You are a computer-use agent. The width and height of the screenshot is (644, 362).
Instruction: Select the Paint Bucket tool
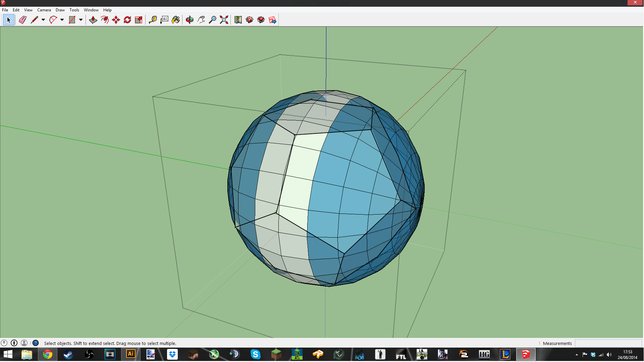175,20
